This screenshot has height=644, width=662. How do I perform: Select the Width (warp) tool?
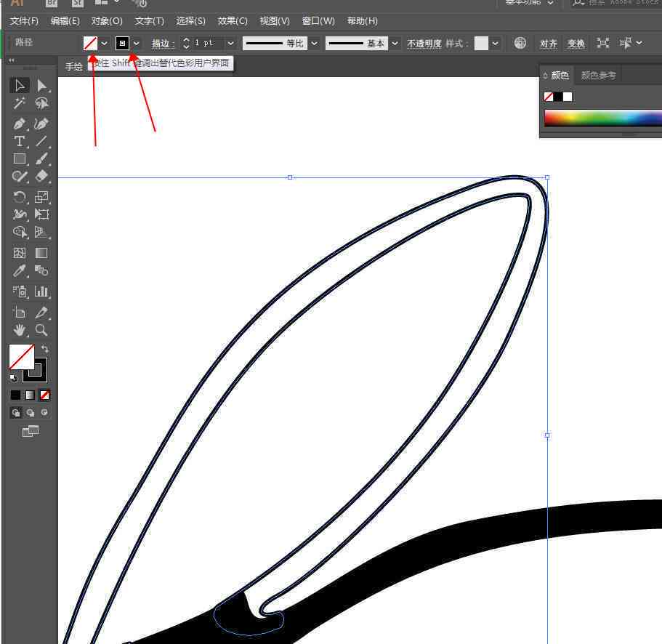coord(20,214)
